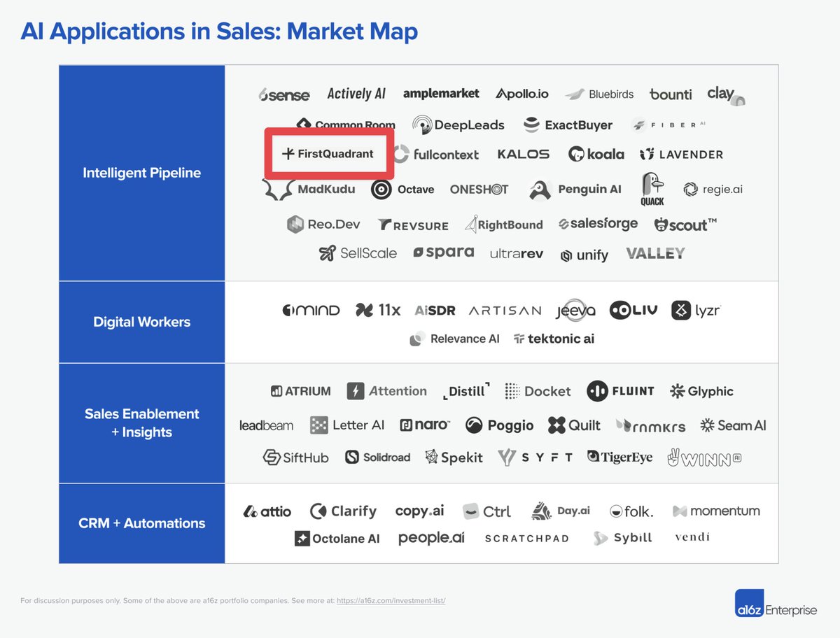Click the Solidroad logo
This screenshot has height=638, width=840.
coord(378,457)
